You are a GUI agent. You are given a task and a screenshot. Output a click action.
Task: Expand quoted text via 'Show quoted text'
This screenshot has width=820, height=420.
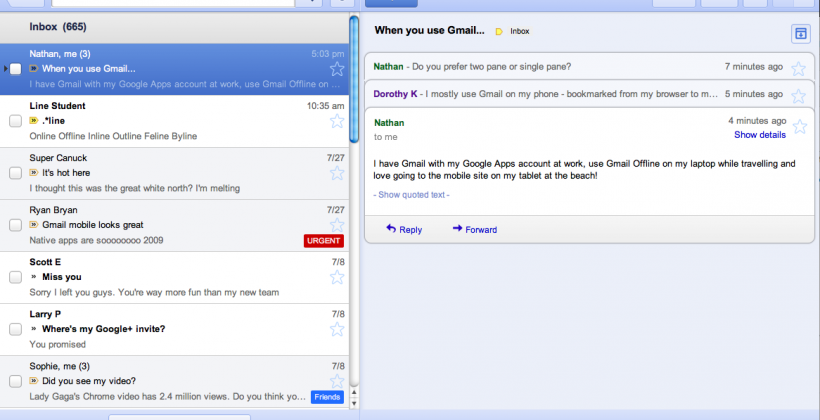click(411, 195)
